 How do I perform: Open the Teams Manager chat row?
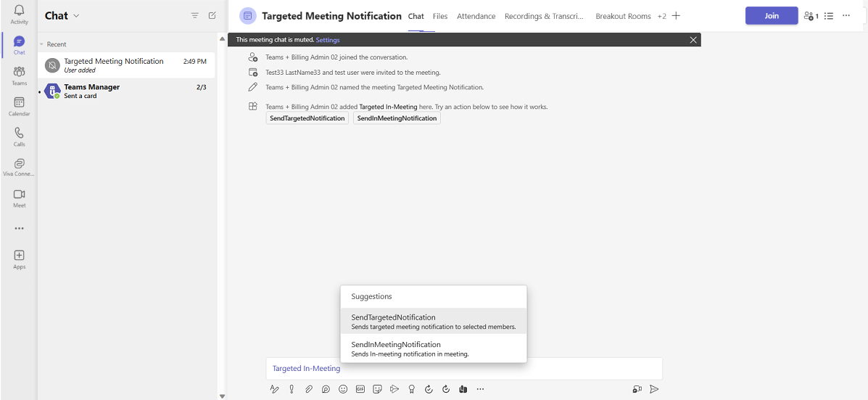pyautogui.click(x=127, y=91)
